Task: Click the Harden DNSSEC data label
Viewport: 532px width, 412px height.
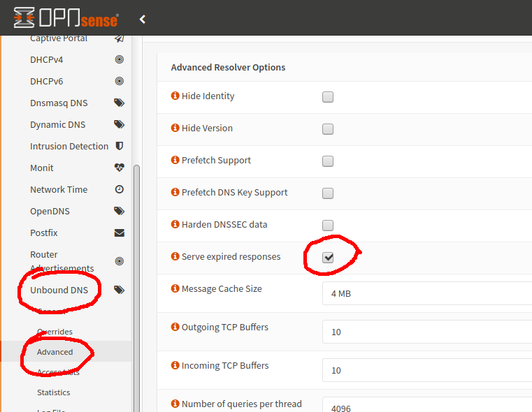Action: (x=224, y=224)
